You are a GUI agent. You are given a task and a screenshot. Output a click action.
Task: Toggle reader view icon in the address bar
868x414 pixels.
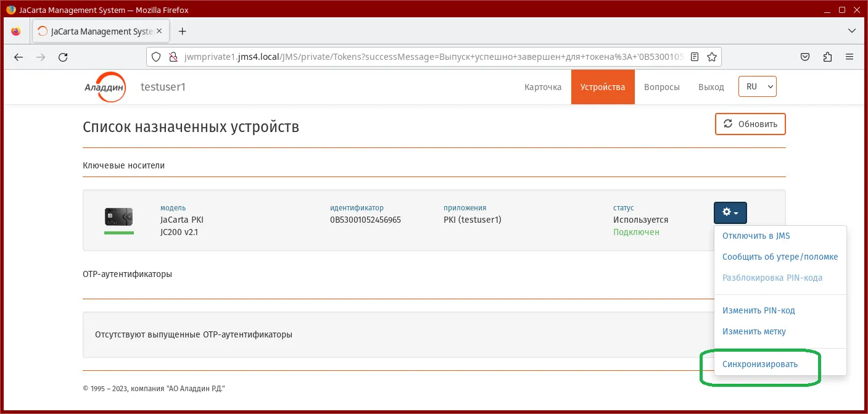pos(695,57)
